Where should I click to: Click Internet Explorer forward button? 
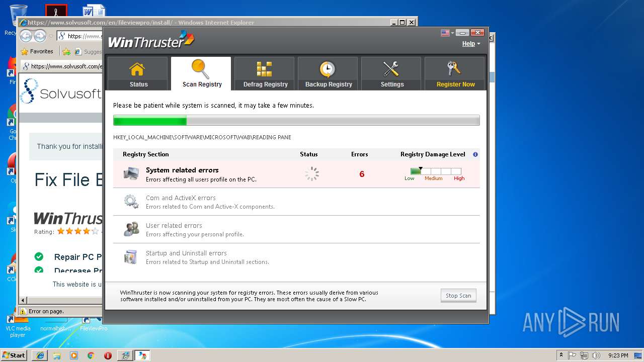(40, 36)
